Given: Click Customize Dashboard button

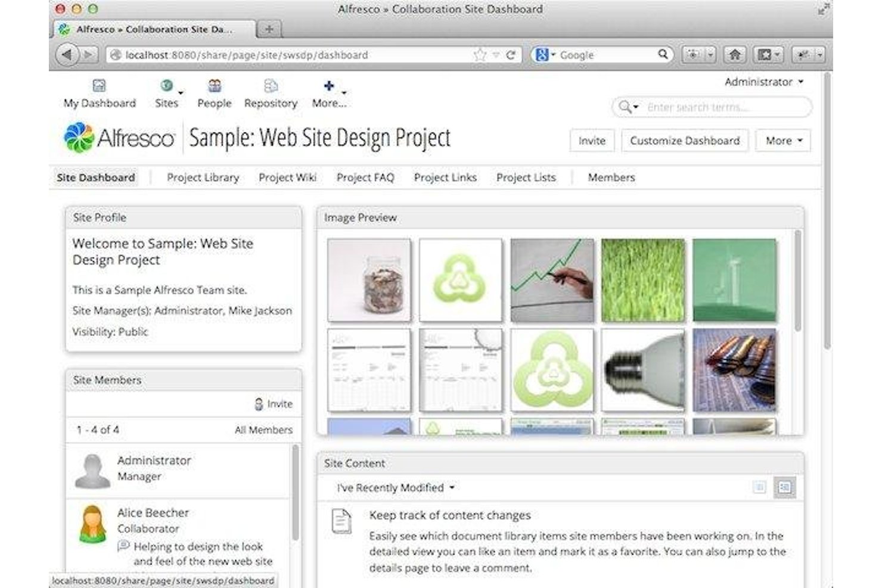Looking at the screenshot, I should click(x=685, y=141).
